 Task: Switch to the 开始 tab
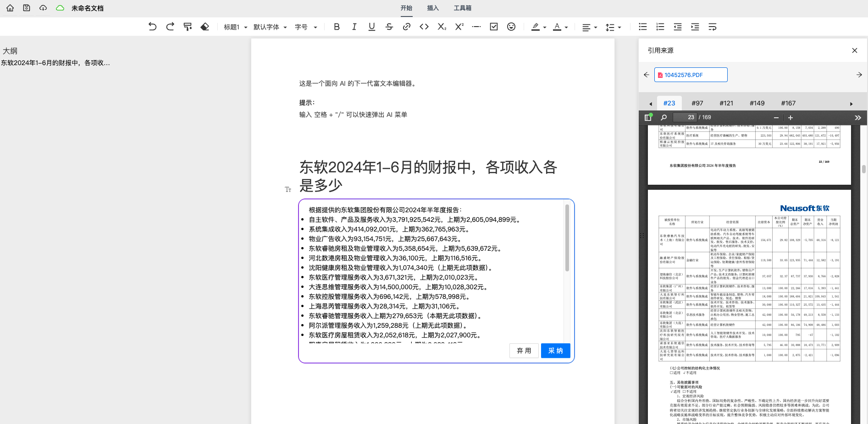[406, 8]
